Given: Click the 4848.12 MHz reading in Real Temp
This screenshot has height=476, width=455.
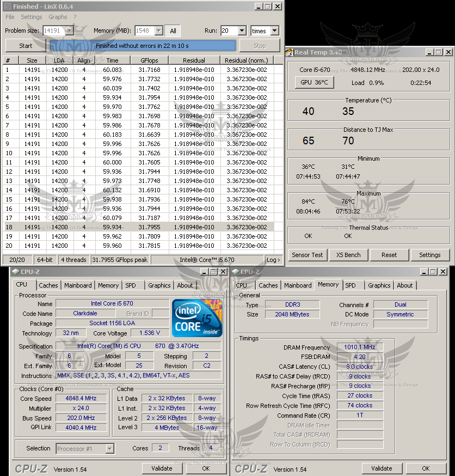Looking at the screenshot, I should [367, 70].
